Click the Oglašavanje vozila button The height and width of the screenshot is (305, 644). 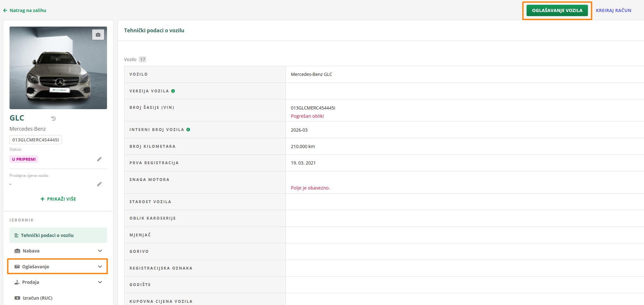coord(557,10)
